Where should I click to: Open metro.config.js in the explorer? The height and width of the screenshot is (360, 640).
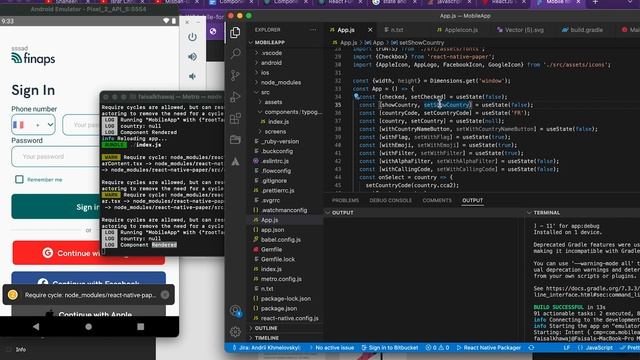(281, 279)
